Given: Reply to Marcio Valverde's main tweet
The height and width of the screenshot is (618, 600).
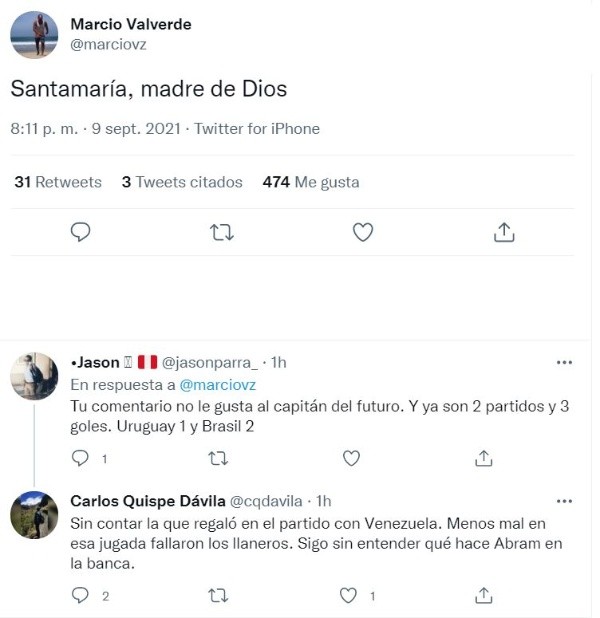Looking at the screenshot, I should point(81,232).
